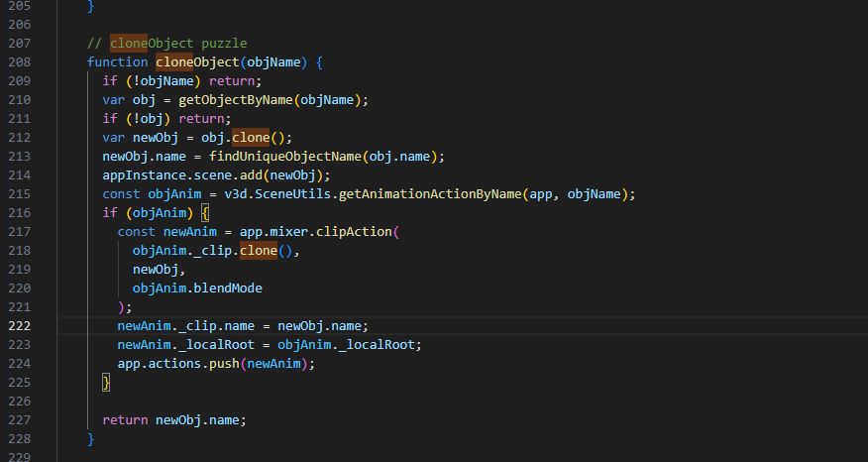Image resolution: width=868 pixels, height=462 pixels.
Task: Click 'add' method on line 214
Action: pos(251,175)
